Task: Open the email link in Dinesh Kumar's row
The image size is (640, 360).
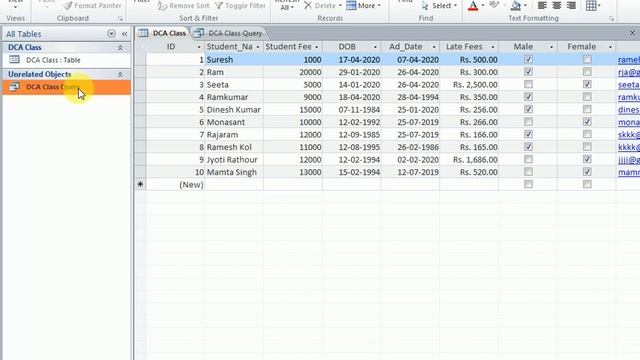Action: click(629, 110)
